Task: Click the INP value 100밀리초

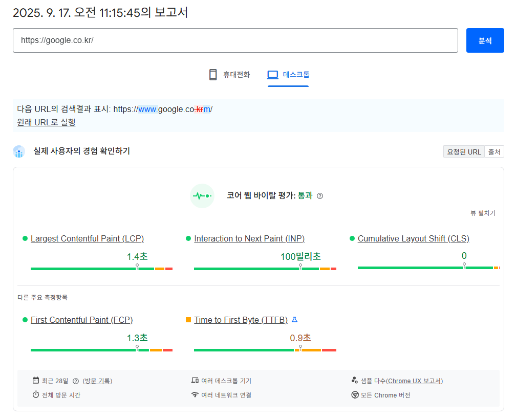Action: click(300, 256)
